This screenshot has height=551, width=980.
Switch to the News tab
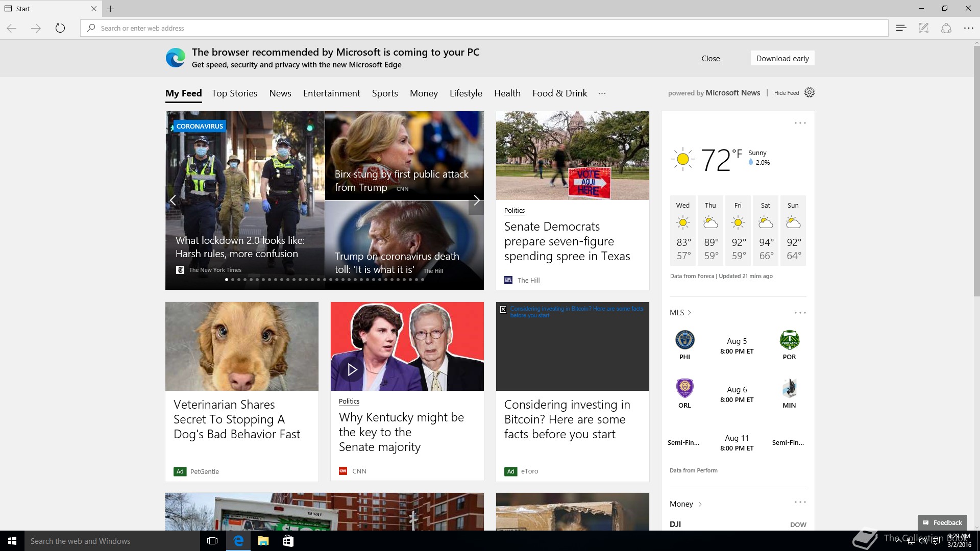click(x=280, y=93)
